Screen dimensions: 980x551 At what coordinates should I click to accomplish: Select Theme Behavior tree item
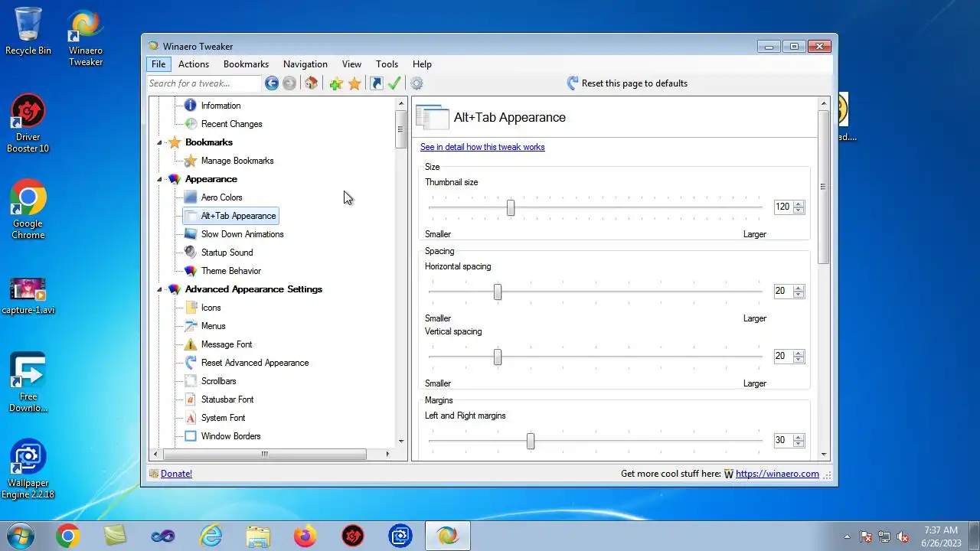(x=230, y=271)
